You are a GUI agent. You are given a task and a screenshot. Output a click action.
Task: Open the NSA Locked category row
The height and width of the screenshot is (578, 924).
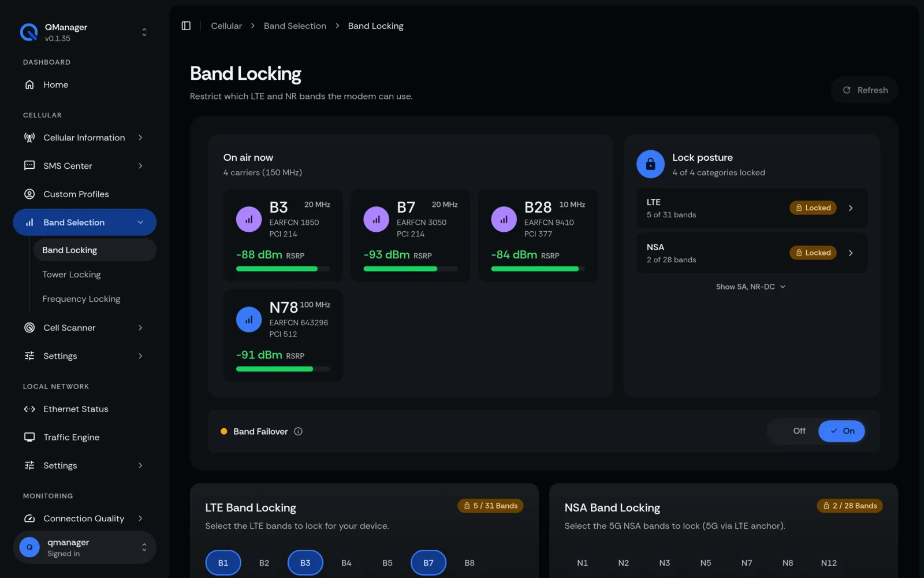pyautogui.click(x=752, y=253)
